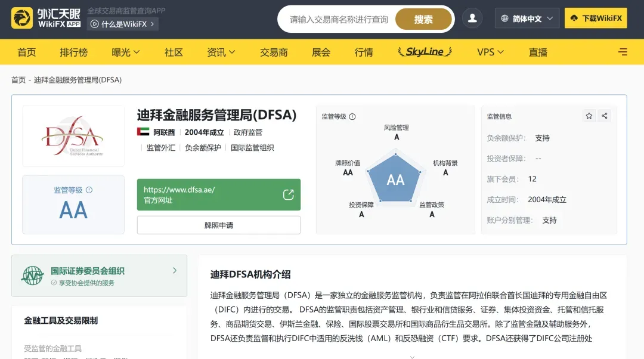
Task: Click the 监管政策 chart label
Action: tap(432, 205)
